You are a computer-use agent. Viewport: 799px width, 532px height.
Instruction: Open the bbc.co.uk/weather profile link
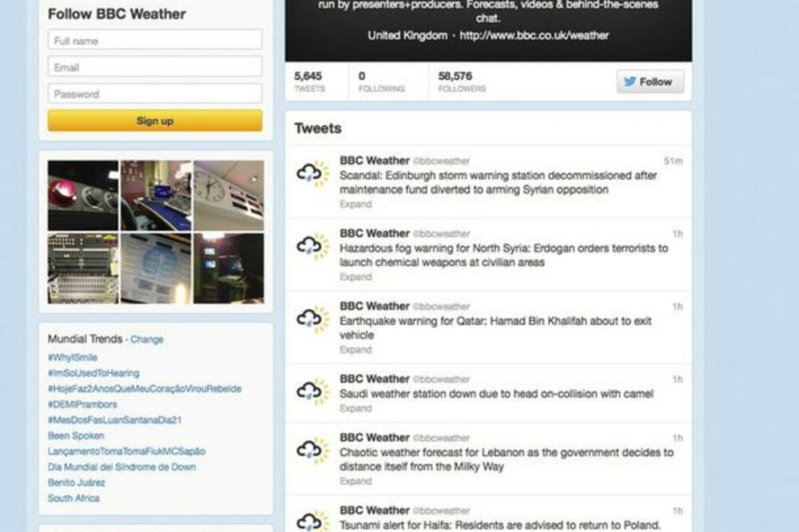534,35
